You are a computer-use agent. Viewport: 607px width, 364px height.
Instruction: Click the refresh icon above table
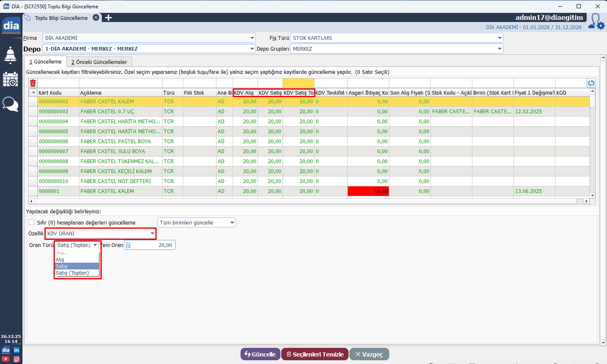click(x=591, y=83)
